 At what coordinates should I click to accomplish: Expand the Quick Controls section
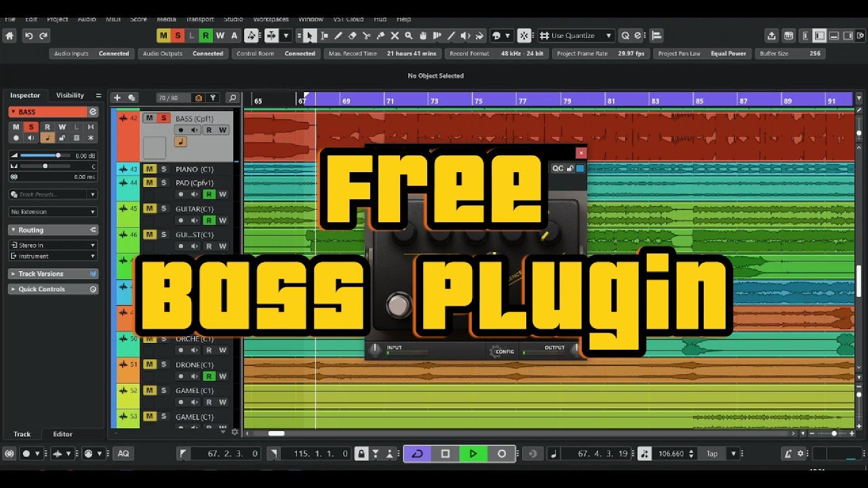(53, 289)
